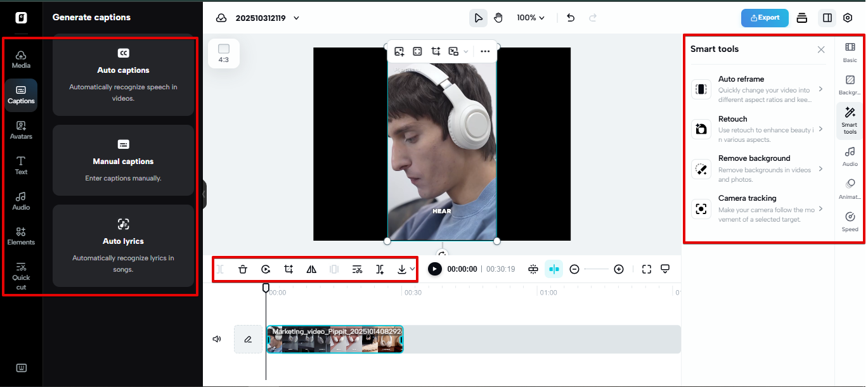Open Camera tracking in Smart tools
This screenshot has height=387, width=868.
pos(758,208)
